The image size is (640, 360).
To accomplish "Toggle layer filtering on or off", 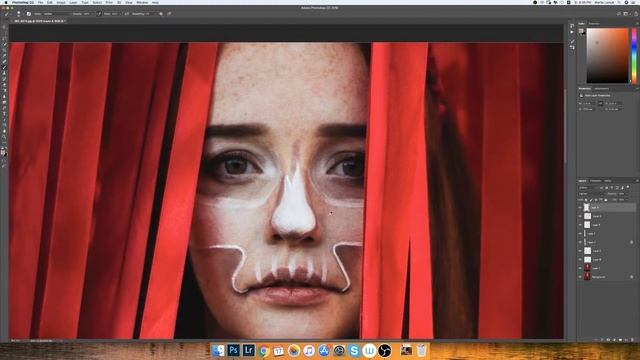I will [x=628, y=187].
